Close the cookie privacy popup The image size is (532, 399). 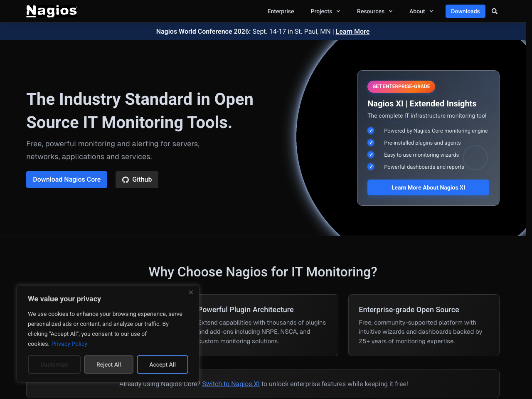191,293
